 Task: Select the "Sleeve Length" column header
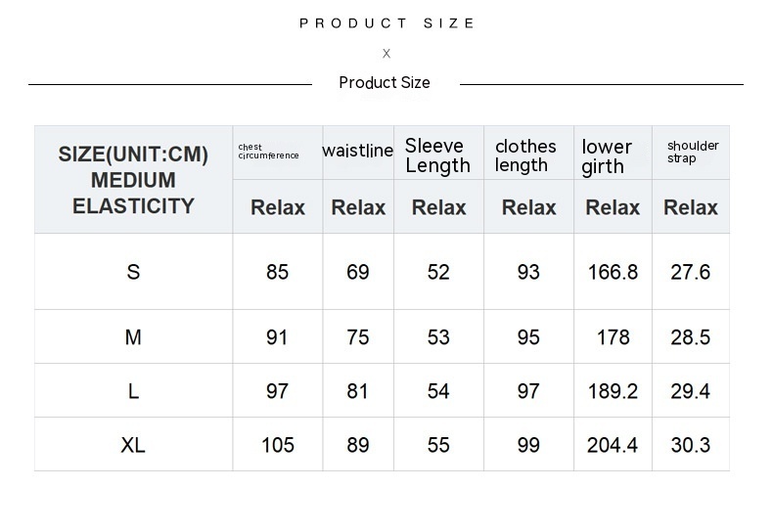click(437, 155)
